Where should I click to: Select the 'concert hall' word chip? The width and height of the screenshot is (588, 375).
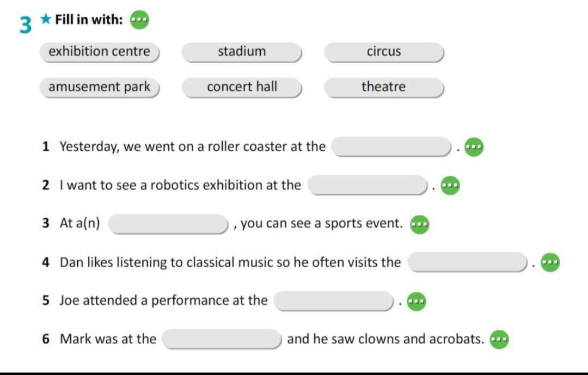[242, 88]
